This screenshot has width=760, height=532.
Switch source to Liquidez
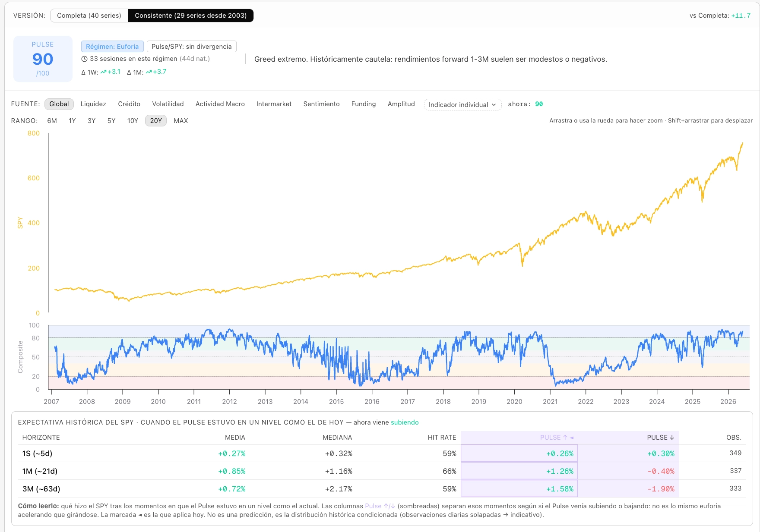click(x=93, y=104)
